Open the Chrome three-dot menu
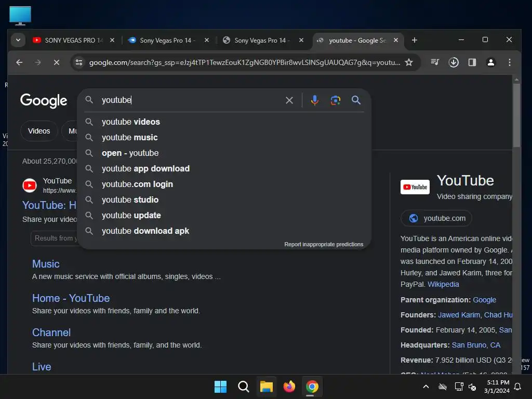532x399 pixels. tap(509, 62)
